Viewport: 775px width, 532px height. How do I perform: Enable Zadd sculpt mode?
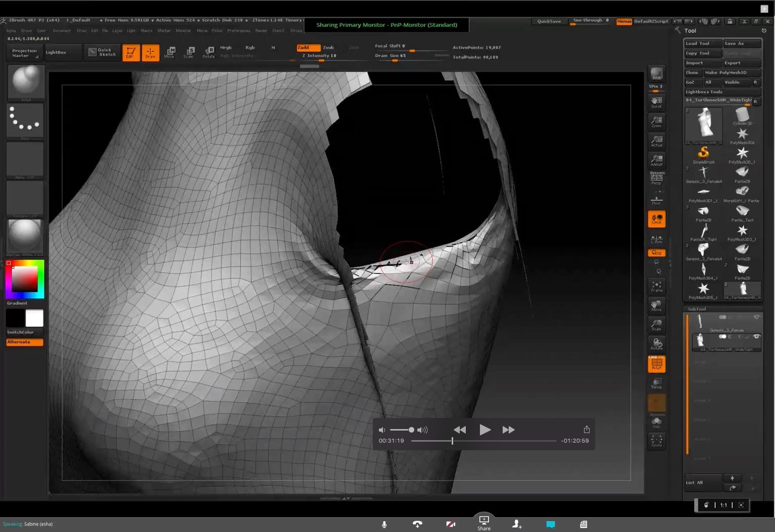point(308,47)
